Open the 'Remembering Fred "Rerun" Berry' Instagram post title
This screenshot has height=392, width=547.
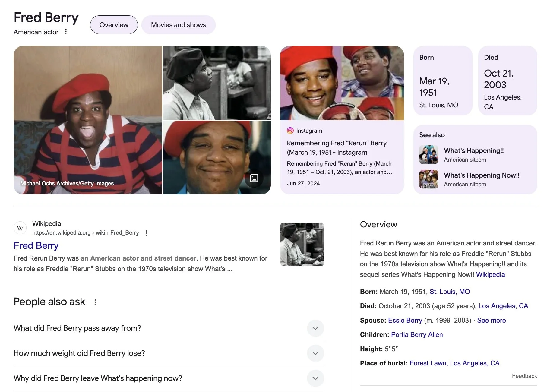tap(337, 148)
